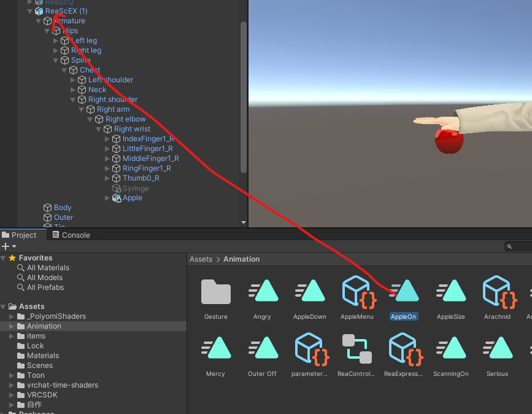Collapse the Right wrist bone
This screenshot has width=532, height=414.
tap(98, 129)
